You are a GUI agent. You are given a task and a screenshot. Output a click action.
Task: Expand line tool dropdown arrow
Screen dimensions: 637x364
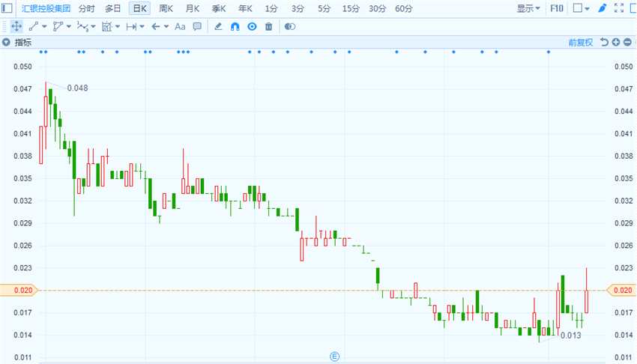[x=44, y=27]
